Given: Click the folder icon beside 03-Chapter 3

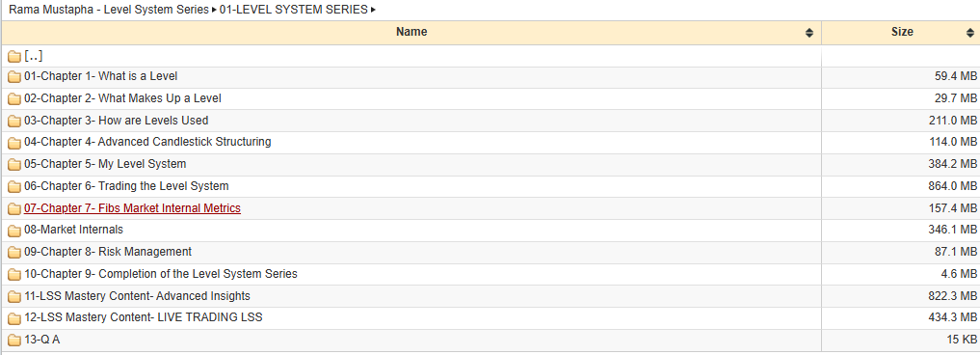Looking at the screenshot, I should [13, 121].
